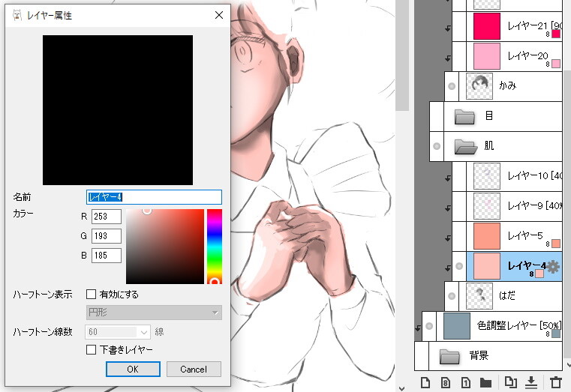Add a new 8-bit layer icon
This screenshot has height=392, width=571.
(446, 382)
